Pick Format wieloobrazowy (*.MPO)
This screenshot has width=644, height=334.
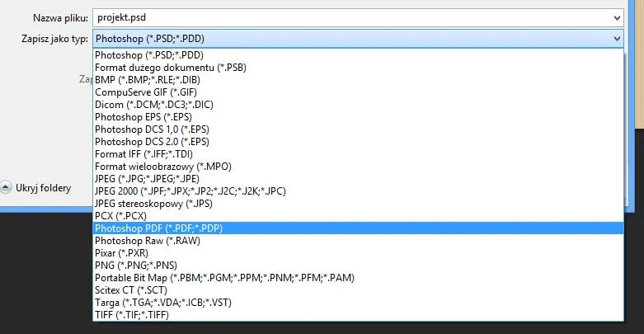358,166
